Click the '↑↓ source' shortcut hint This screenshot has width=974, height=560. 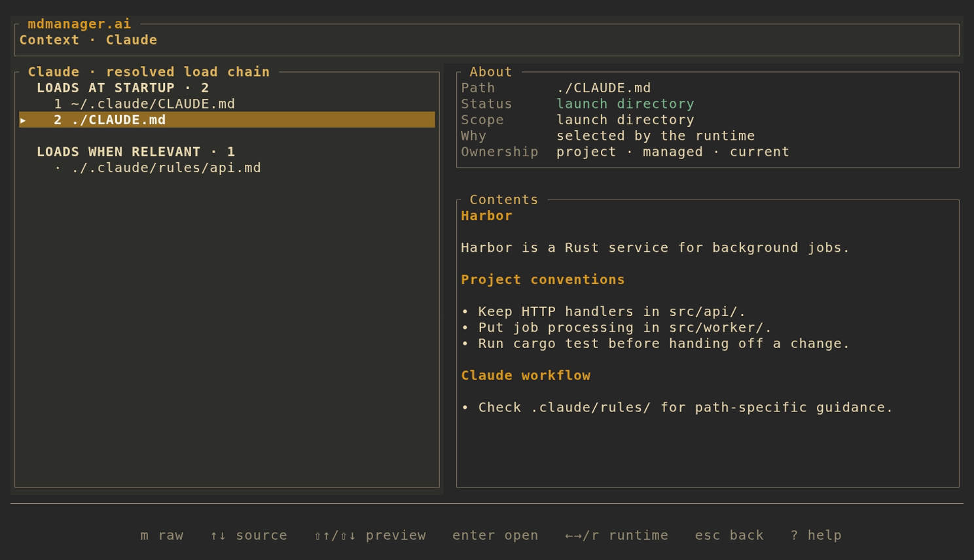click(x=249, y=535)
